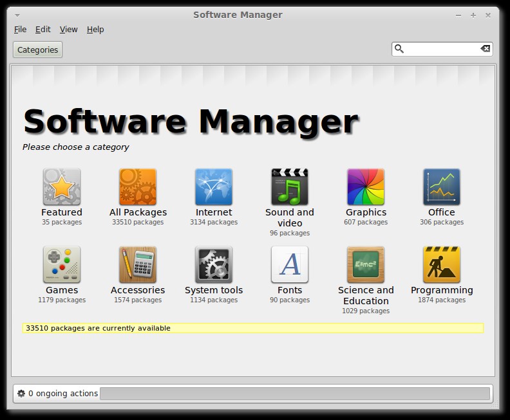Open Science and Education chalkboard icon
The image size is (510, 420).
pos(366,264)
